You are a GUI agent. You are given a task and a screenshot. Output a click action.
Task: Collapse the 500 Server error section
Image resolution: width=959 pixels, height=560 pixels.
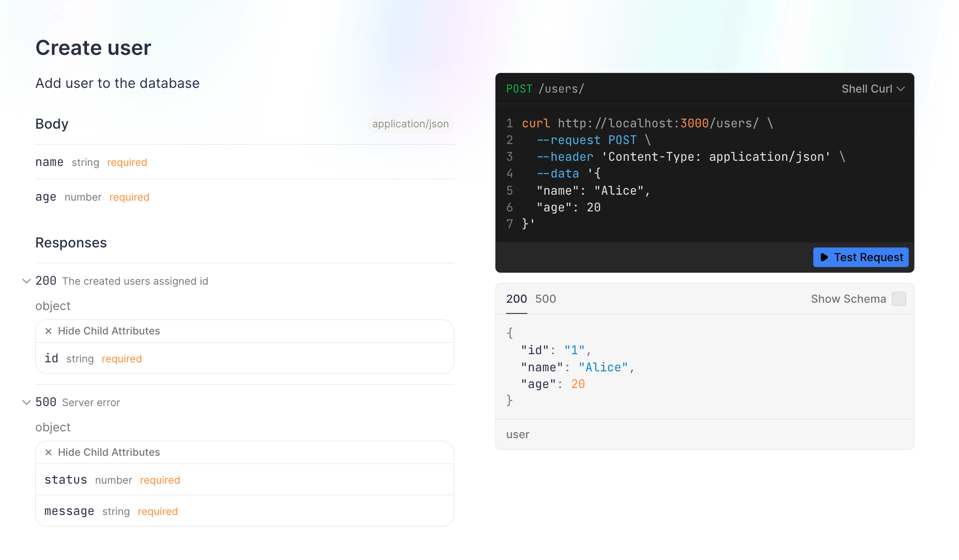26,402
